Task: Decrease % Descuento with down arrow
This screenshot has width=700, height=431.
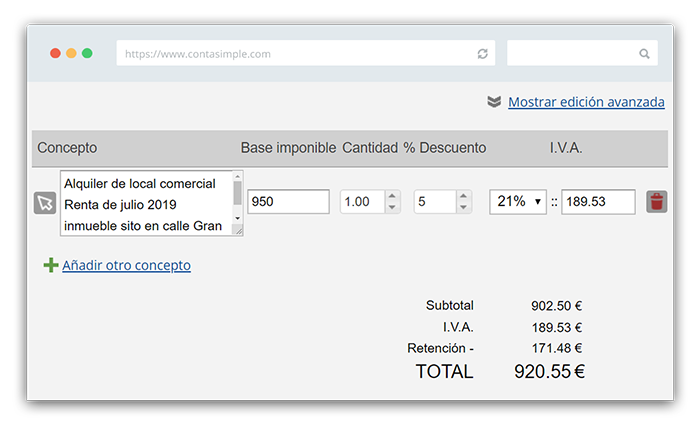Action: coord(463,207)
